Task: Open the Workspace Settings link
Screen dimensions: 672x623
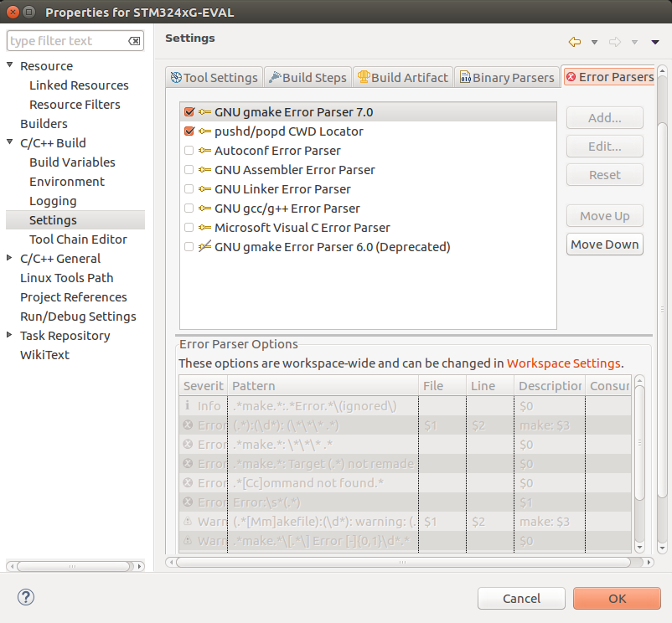Action: pos(563,363)
